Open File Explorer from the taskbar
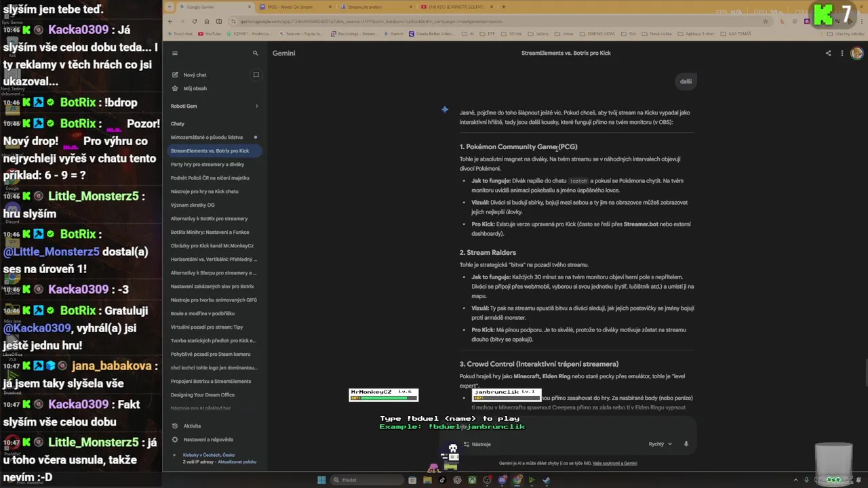Viewport: 868px width, 488px height. [427, 480]
